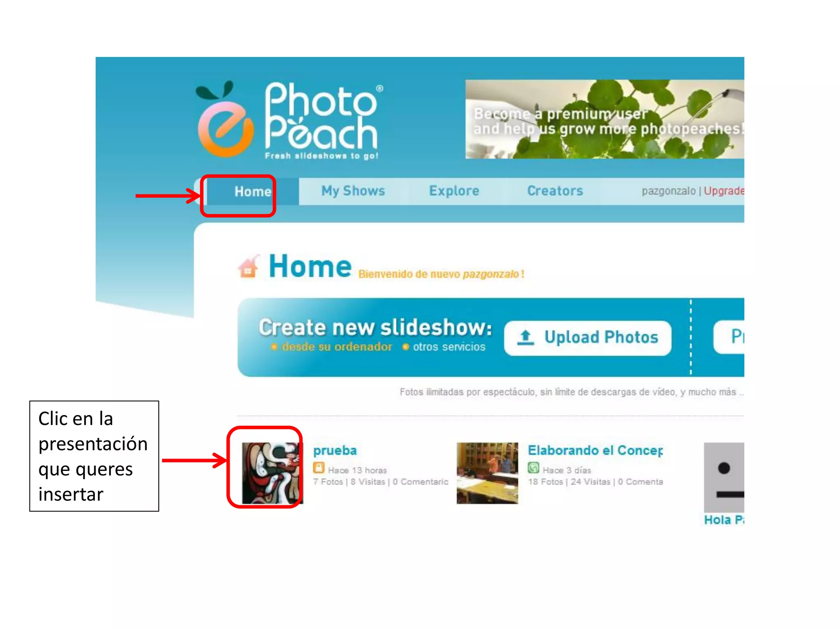Switch to the My Shows tab
This screenshot has width=840, height=630.
tap(353, 191)
